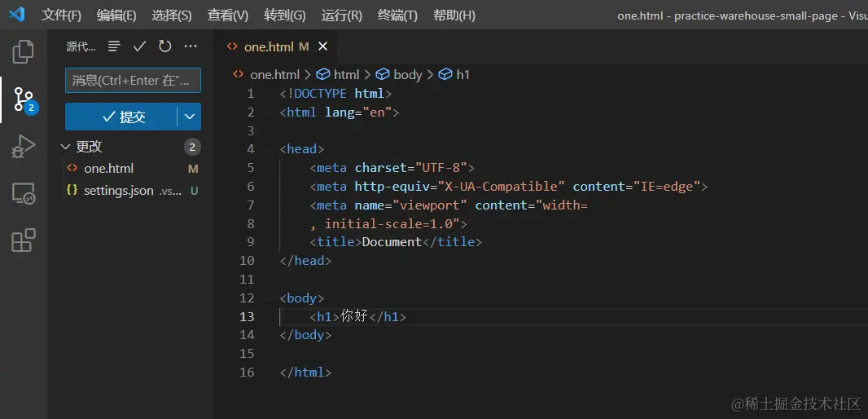Open the Run and Debug view
The width and height of the screenshot is (868, 419).
tap(24, 147)
